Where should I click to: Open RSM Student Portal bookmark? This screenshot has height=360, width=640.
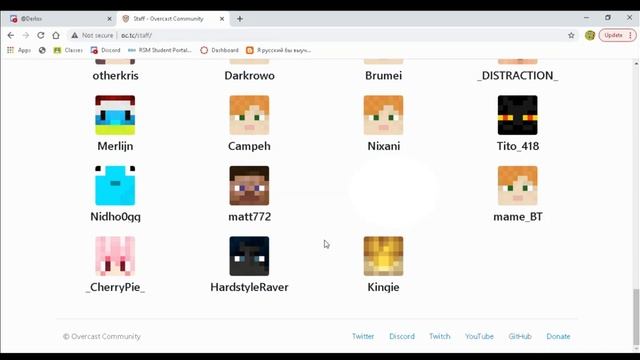point(160,50)
